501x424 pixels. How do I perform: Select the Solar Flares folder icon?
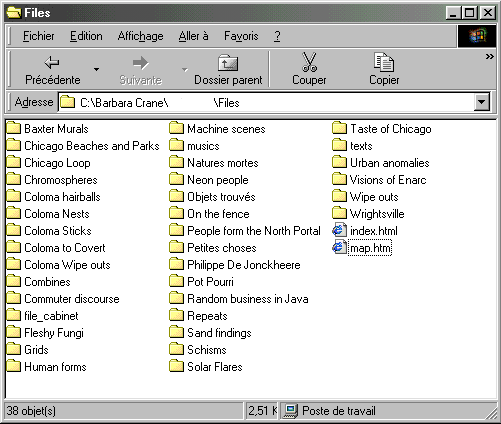[x=176, y=366]
